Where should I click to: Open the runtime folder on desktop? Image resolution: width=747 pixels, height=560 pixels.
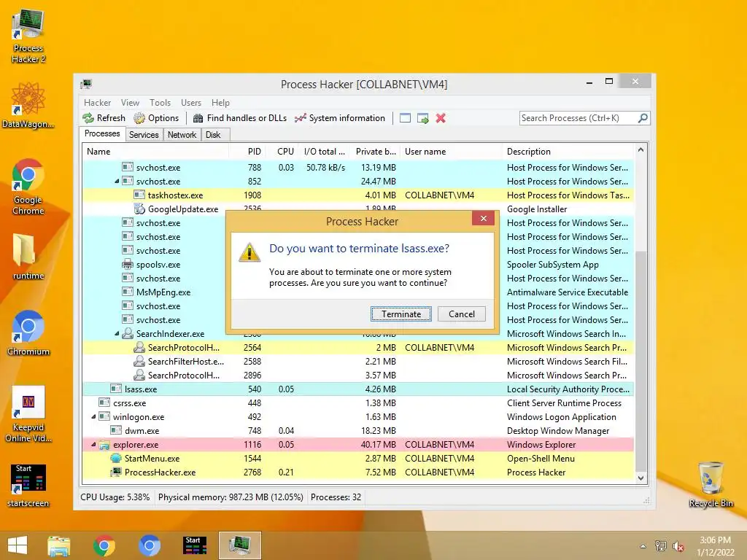point(28,256)
